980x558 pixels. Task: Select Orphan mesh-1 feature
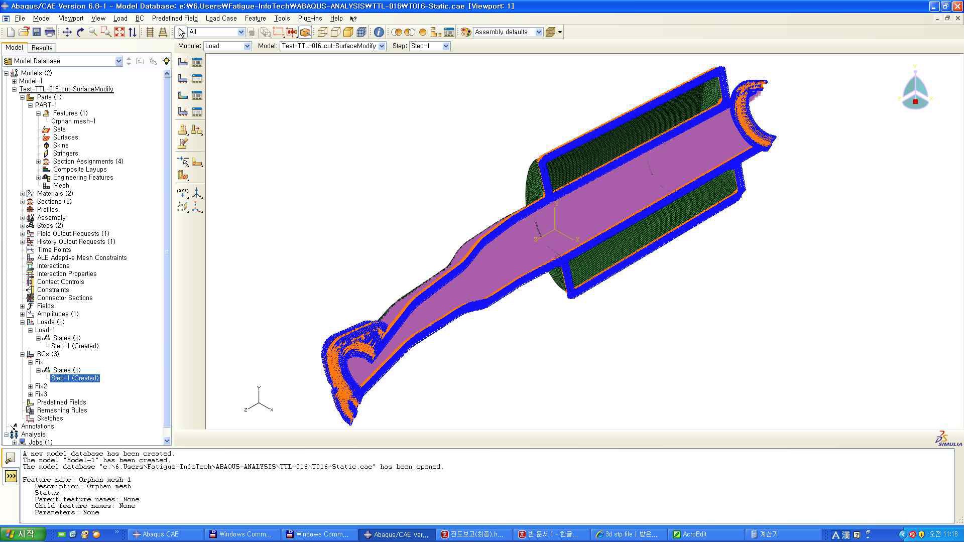coord(73,121)
